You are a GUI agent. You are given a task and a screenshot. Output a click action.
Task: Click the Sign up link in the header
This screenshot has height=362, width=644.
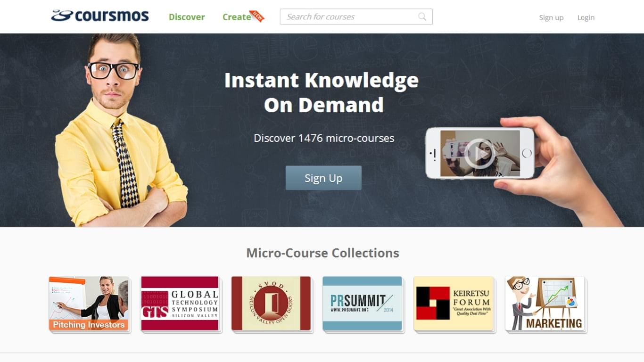click(x=551, y=17)
